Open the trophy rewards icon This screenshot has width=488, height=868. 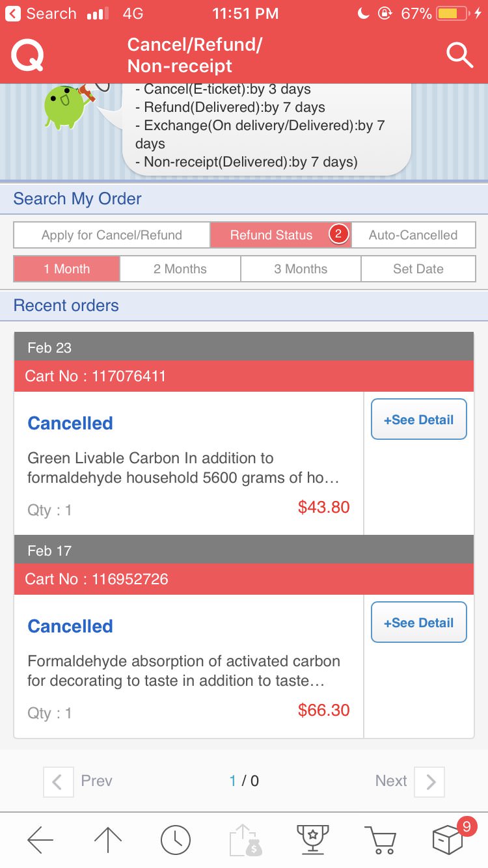click(x=312, y=840)
